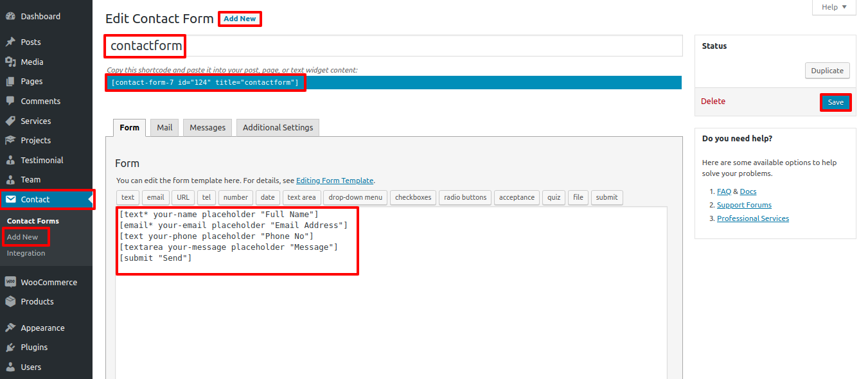Insert a tel field tag

(x=206, y=197)
